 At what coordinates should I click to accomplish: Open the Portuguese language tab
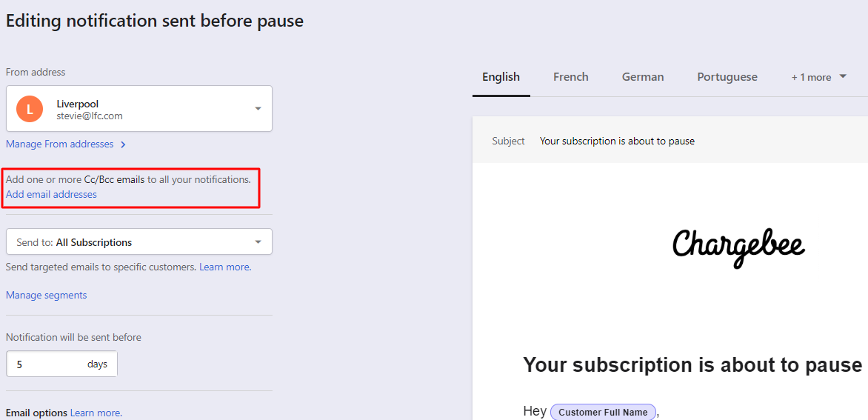click(x=727, y=77)
